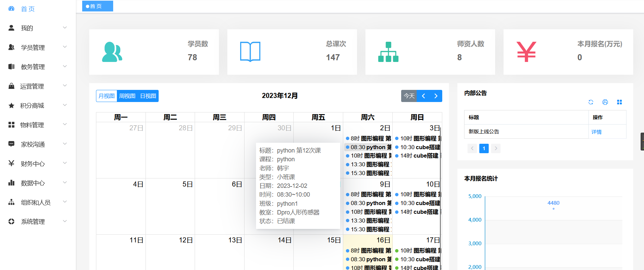Click the 147 total lessons value
This screenshot has width=644, height=270.
[x=333, y=57]
